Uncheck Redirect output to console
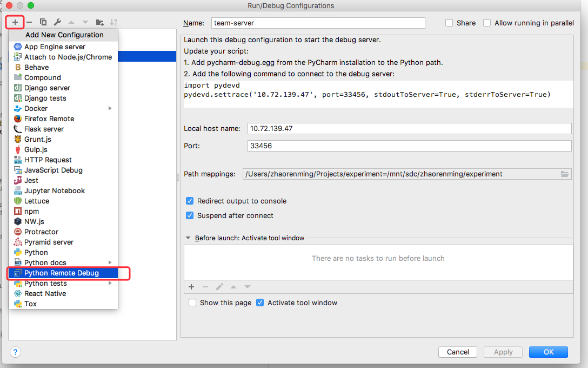Image resolution: width=588 pixels, height=368 pixels. pos(190,201)
